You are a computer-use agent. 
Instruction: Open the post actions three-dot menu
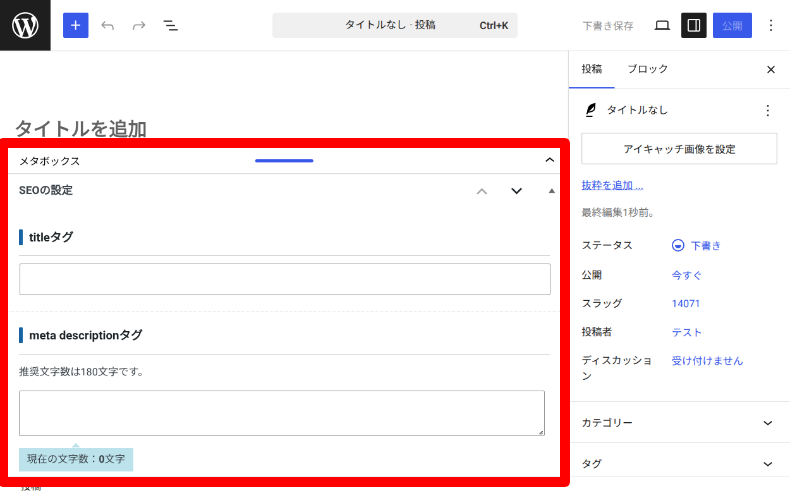point(767,110)
